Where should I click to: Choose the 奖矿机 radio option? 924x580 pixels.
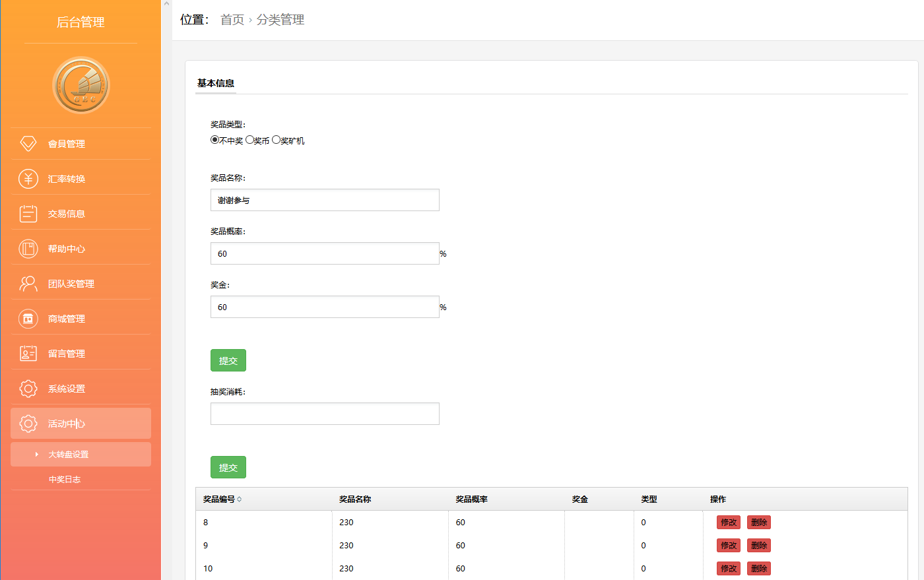276,140
